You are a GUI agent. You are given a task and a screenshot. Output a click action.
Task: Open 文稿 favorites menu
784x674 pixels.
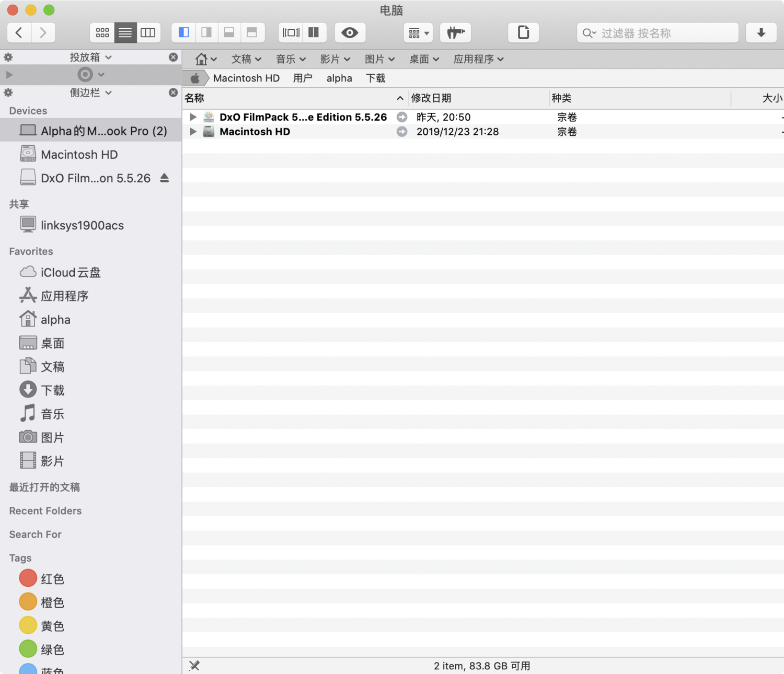[x=246, y=59]
